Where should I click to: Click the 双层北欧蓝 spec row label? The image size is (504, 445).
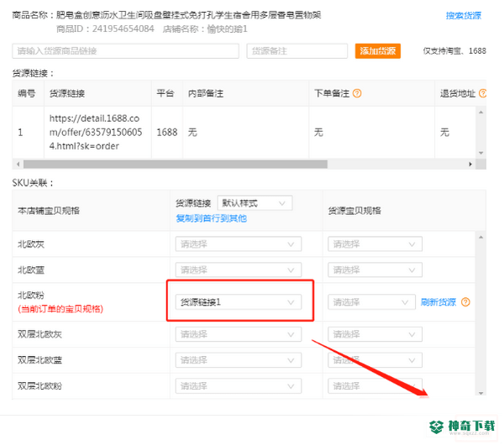(39, 360)
